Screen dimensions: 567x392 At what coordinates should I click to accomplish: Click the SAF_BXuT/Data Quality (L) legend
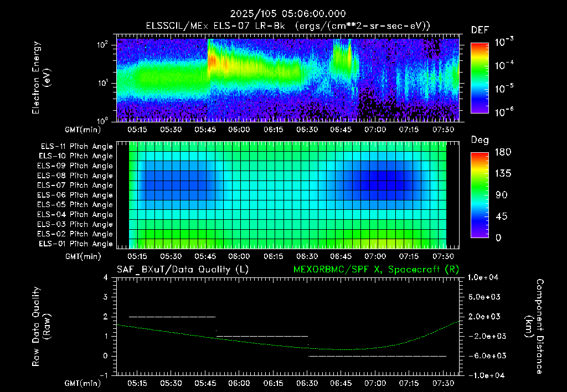(x=183, y=270)
